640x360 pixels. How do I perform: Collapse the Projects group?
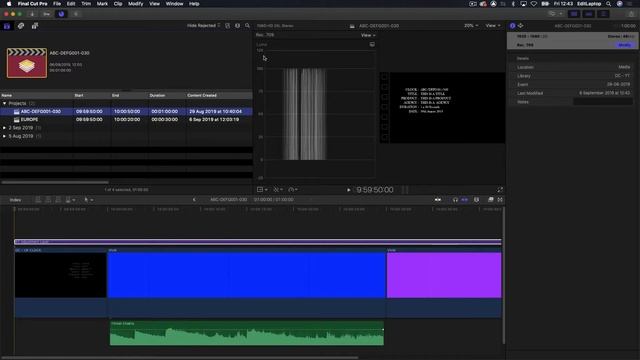4,103
